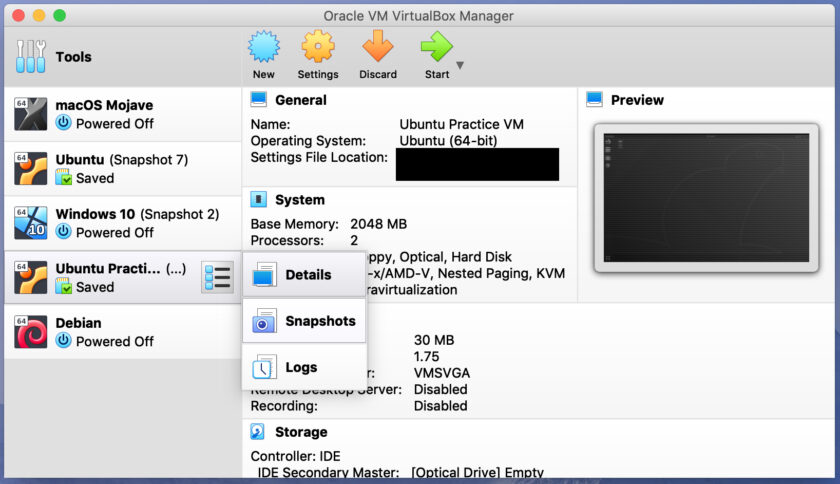The height and width of the screenshot is (484, 840).
Task: Click the Details monitor icon in popup
Action: pos(264,275)
